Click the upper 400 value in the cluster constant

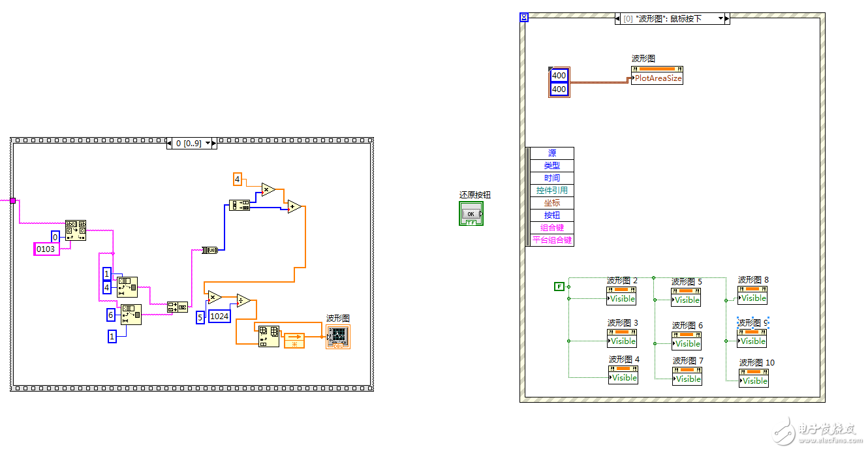click(559, 76)
